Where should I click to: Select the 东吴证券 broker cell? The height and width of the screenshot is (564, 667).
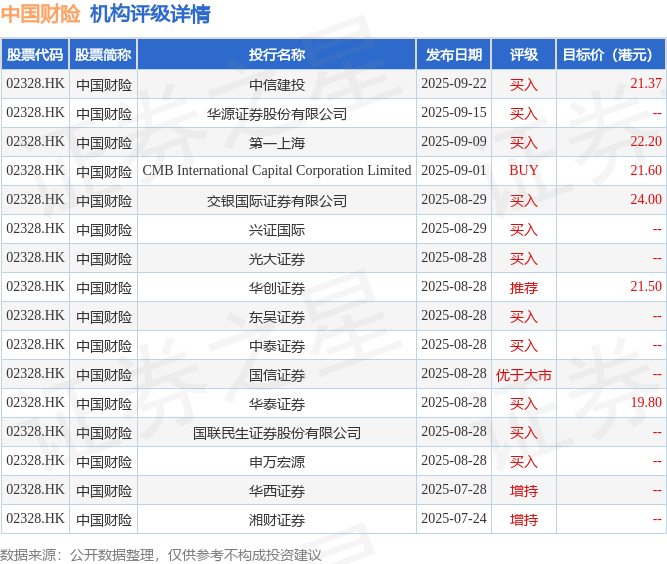click(x=277, y=316)
